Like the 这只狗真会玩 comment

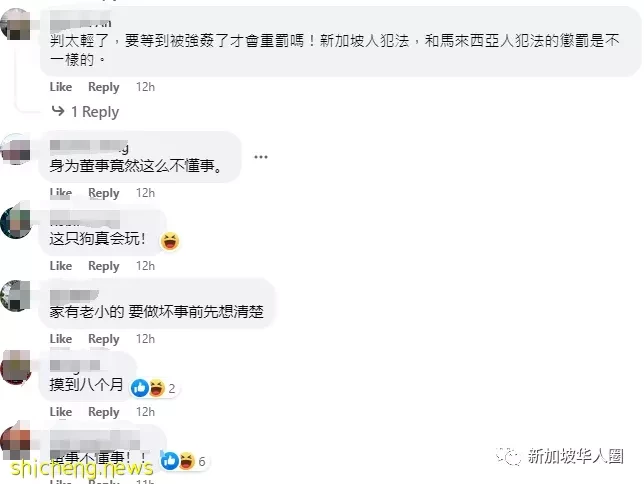click(61, 266)
